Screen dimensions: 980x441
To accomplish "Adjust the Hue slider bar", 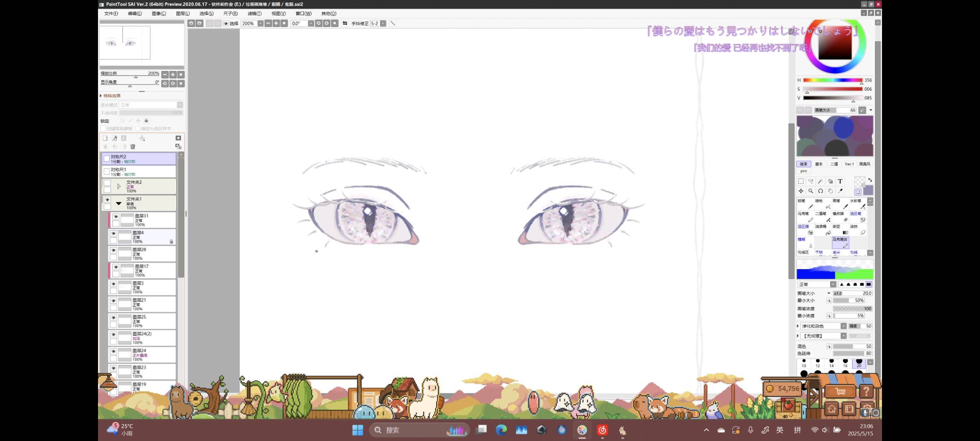I will (832, 80).
